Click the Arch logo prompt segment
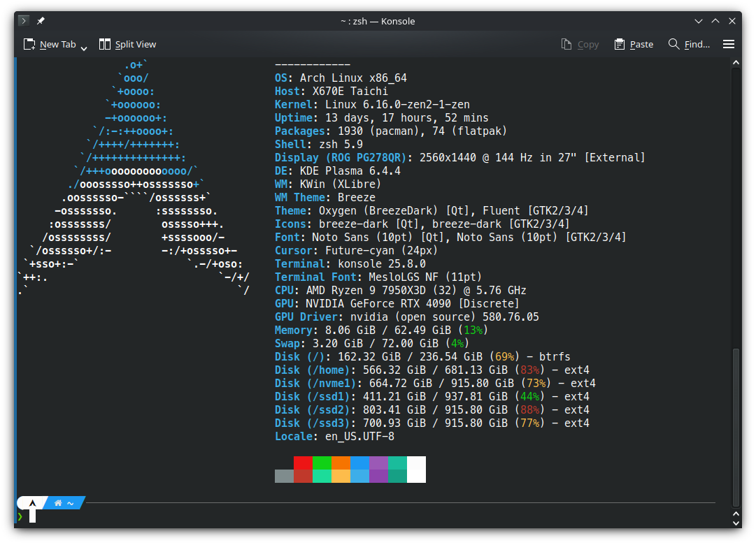This screenshot has width=756, height=545. click(x=32, y=502)
